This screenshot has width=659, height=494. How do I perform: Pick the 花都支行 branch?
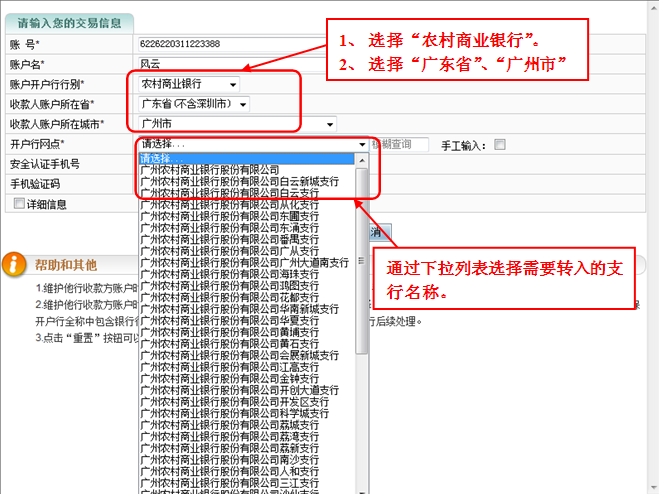point(247,298)
